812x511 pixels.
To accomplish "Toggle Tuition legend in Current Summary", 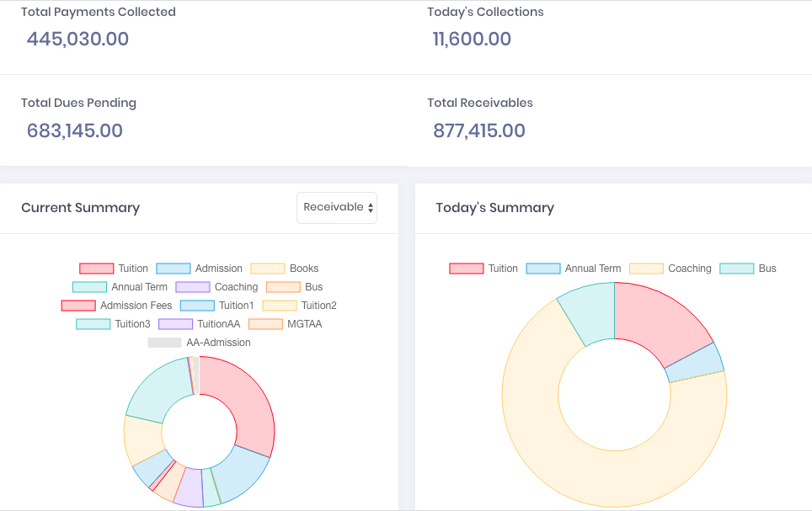I will [x=114, y=269].
